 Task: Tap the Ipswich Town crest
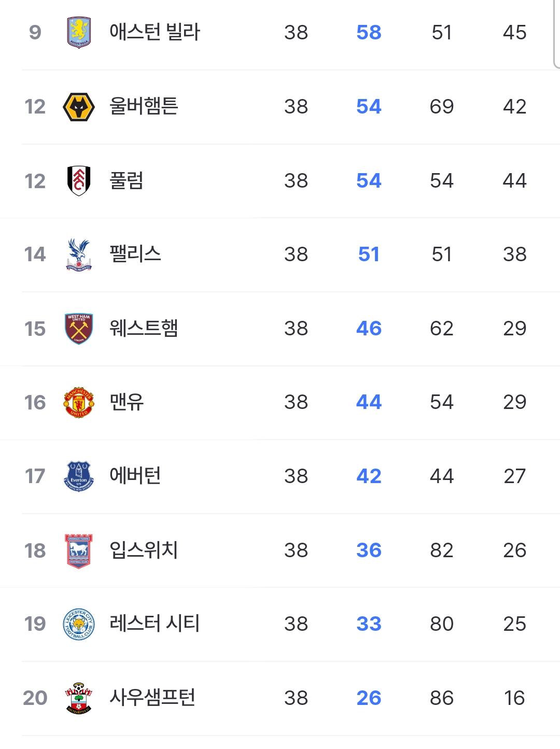[x=79, y=551]
